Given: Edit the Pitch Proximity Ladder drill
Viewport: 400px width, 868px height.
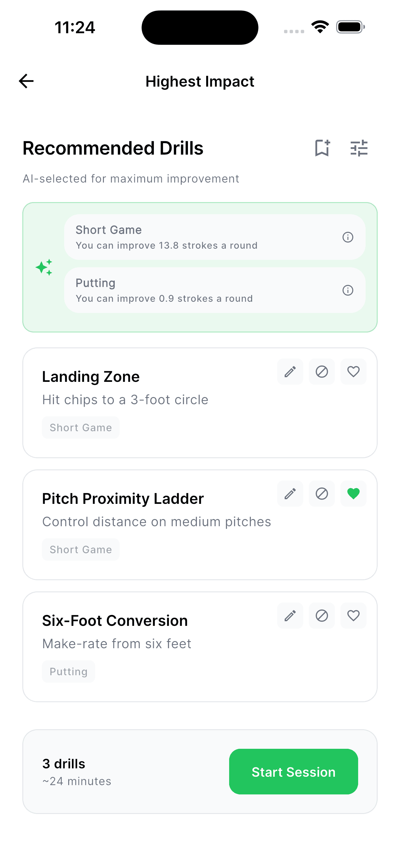Looking at the screenshot, I should pyautogui.click(x=290, y=494).
